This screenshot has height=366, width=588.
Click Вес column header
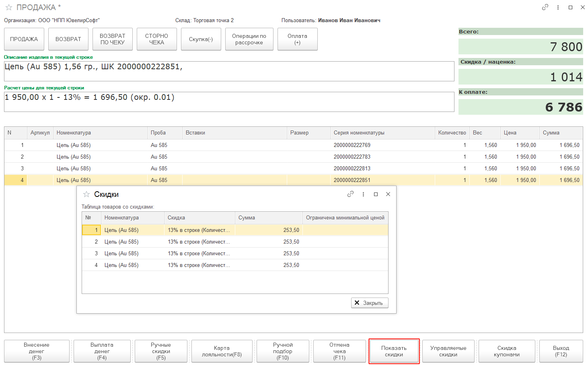point(485,133)
